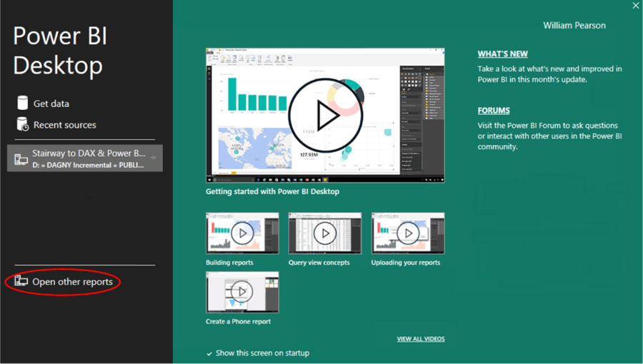The image size is (643, 364).
Task: Click the Query view concepts caption
Action: (x=319, y=263)
